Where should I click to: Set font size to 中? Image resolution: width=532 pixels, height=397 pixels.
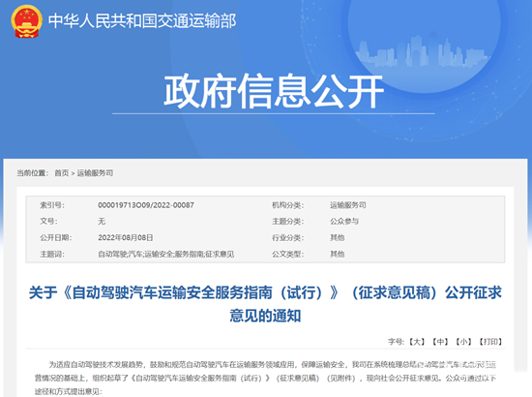tap(440, 342)
